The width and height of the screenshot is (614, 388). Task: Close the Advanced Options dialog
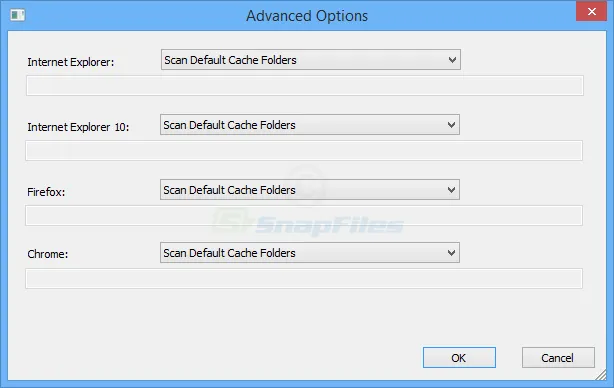coord(591,11)
